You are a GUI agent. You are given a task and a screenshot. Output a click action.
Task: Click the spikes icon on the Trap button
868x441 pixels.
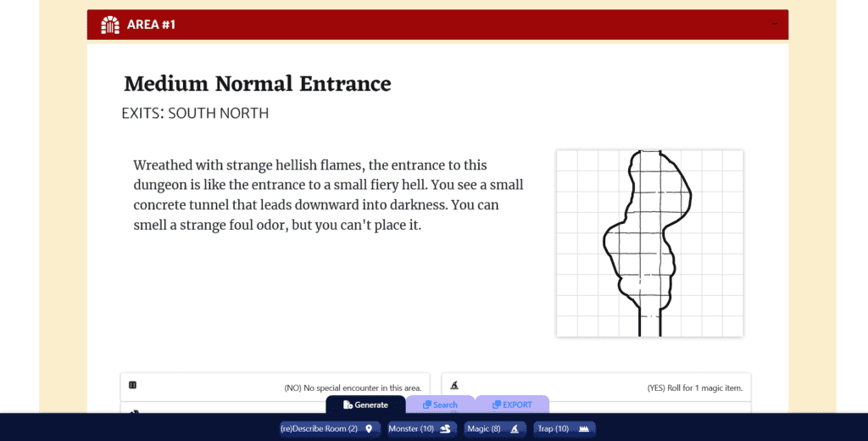coord(583,429)
